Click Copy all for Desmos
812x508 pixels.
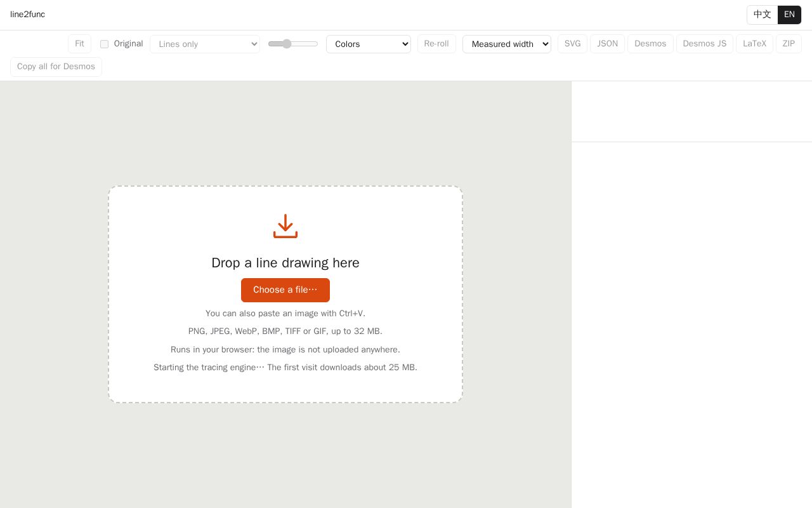click(x=56, y=67)
